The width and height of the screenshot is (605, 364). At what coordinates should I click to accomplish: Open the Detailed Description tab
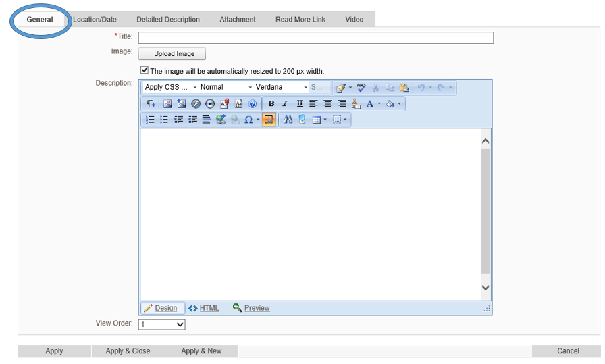168,20
